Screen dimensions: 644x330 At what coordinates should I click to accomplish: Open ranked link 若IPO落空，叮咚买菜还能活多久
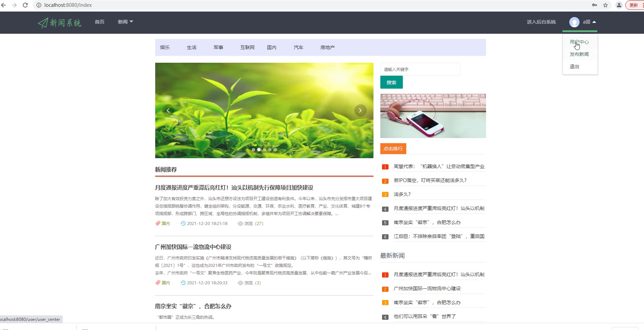point(430,180)
